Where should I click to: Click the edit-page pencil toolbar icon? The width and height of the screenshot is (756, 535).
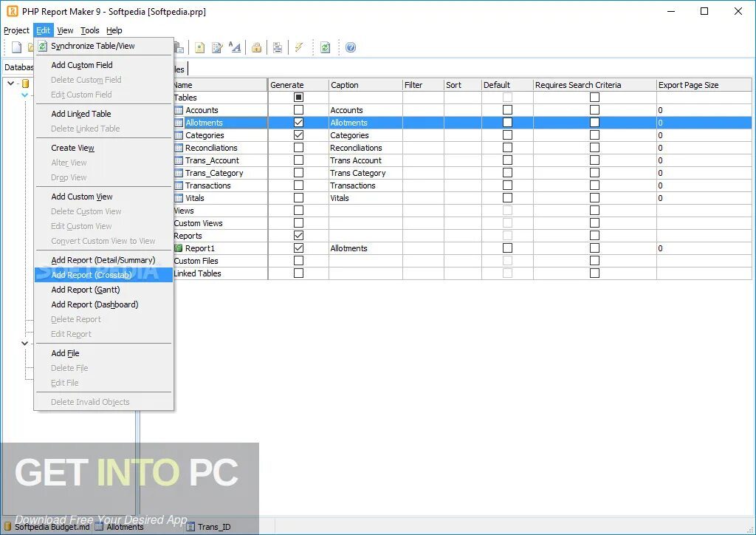point(218,47)
